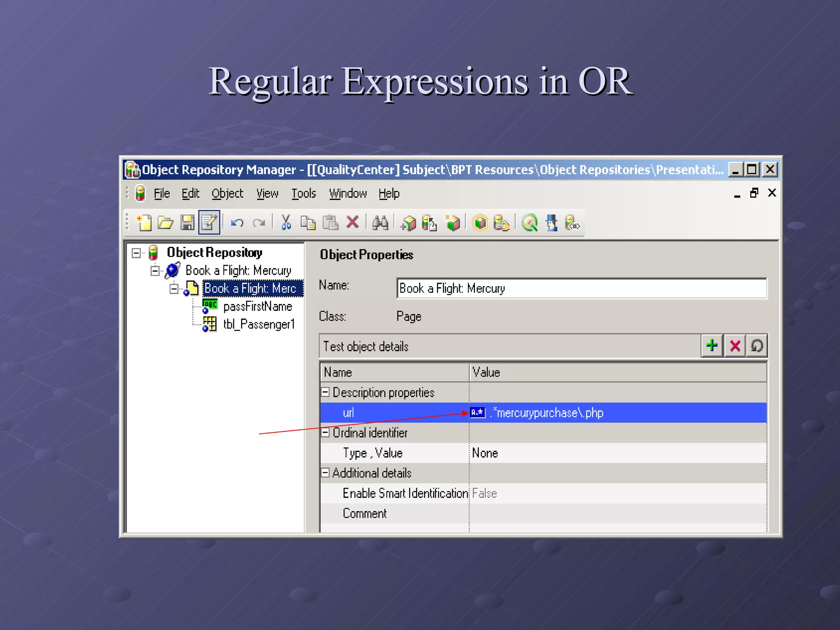840x630 pixels.
Task: Click the Restore mandatory property set button
Action: click(x=757, y=346)
